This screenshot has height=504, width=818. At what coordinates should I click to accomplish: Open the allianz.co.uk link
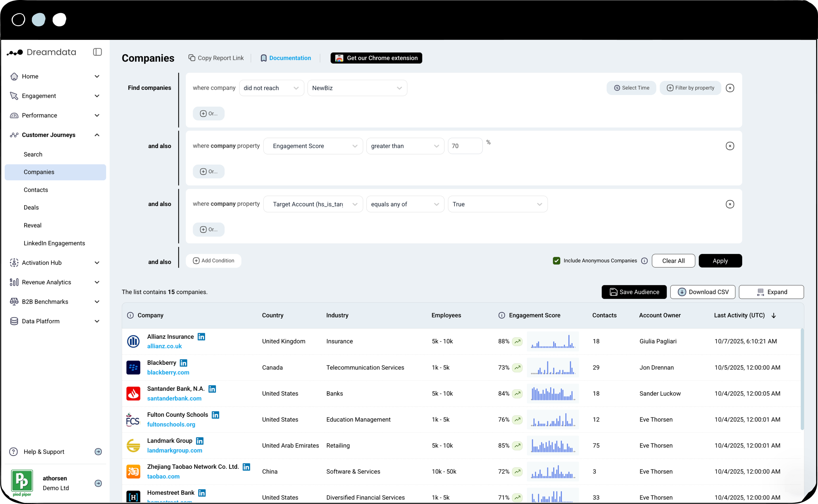coord(165,346)
